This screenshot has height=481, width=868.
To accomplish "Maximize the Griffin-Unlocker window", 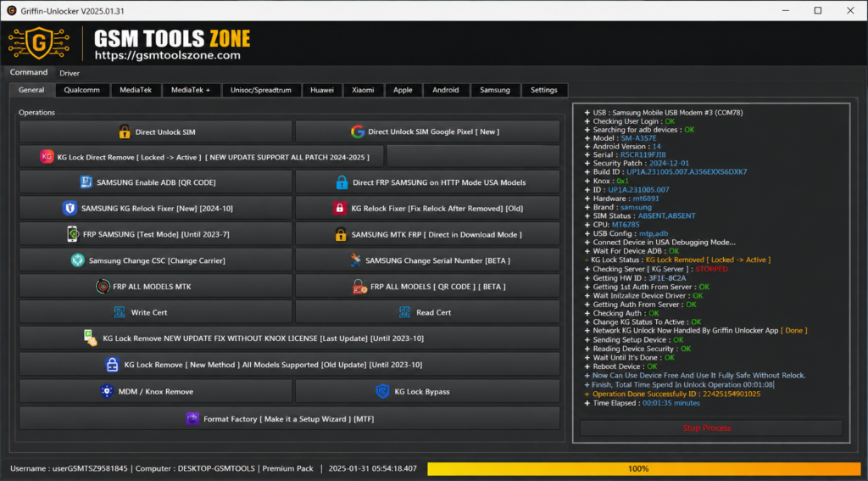I will tap(818, 10).
